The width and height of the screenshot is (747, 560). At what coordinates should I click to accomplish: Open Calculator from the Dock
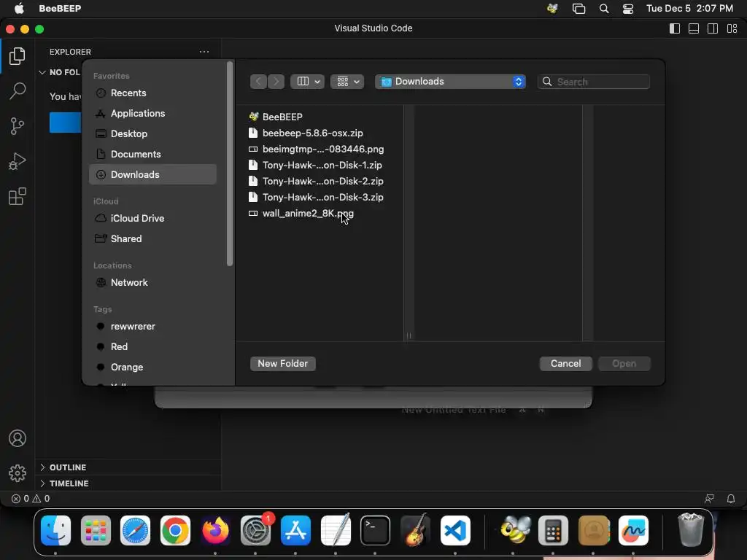click(553, 531)
